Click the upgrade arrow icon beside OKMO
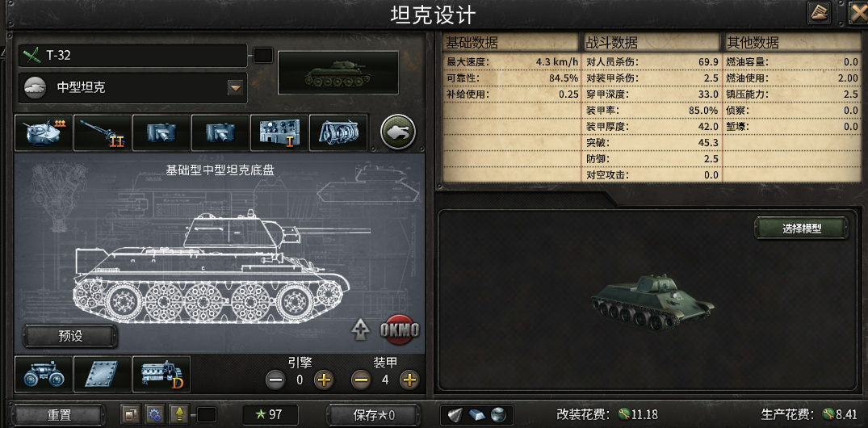The image size is (868, 428). 360,330
